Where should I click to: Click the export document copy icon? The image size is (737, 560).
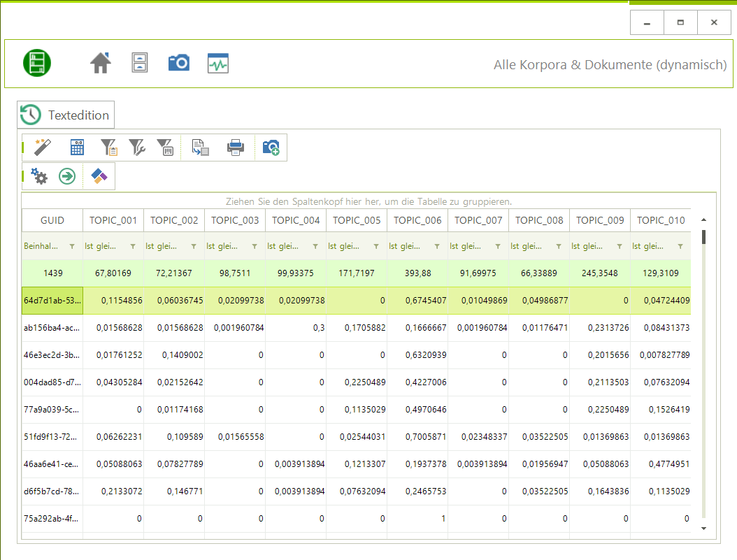(200, 148)
